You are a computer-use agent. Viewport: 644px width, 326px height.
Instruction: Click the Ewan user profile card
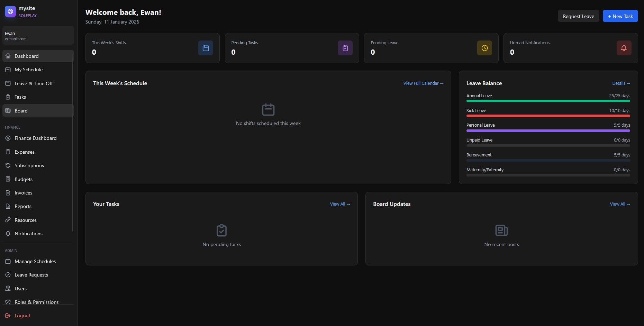(x=38, y=36)
